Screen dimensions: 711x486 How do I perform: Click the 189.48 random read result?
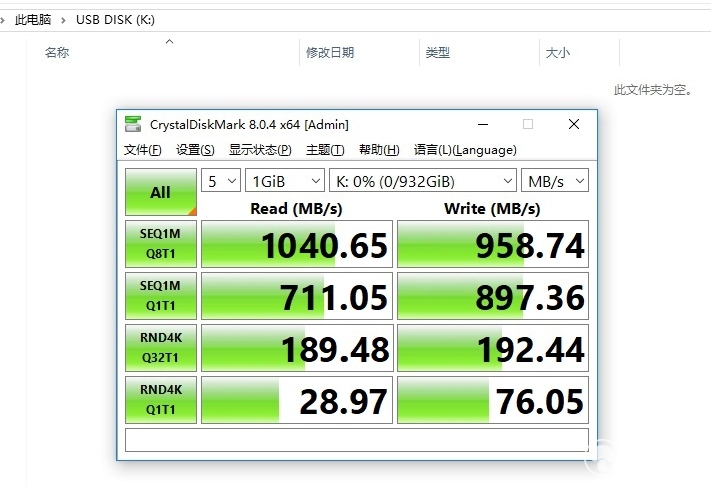297,348
